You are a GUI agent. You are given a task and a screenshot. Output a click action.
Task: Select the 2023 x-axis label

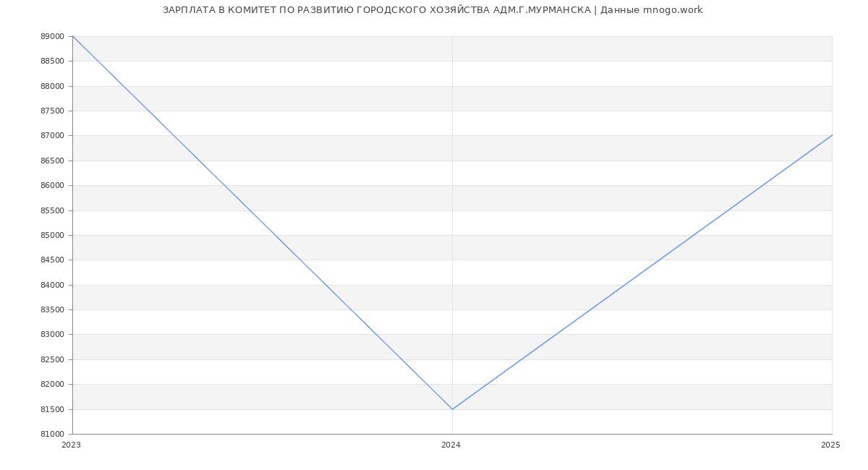click(71, 445)
